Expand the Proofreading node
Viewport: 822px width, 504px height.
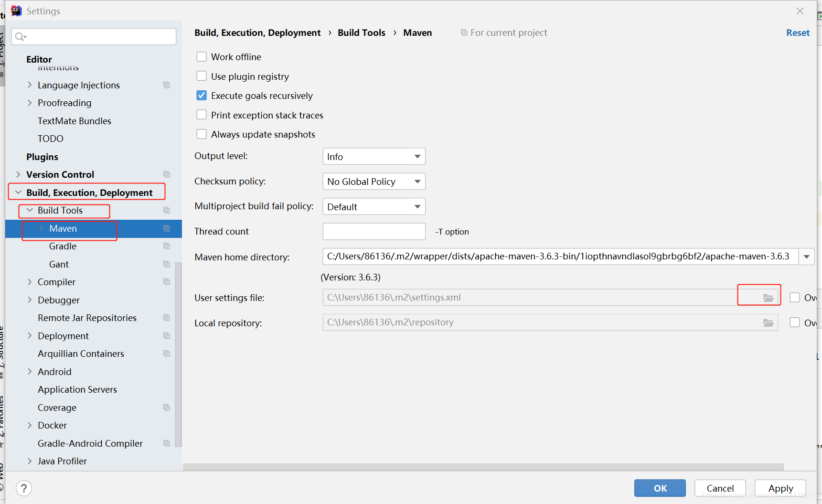coord(30,103)
